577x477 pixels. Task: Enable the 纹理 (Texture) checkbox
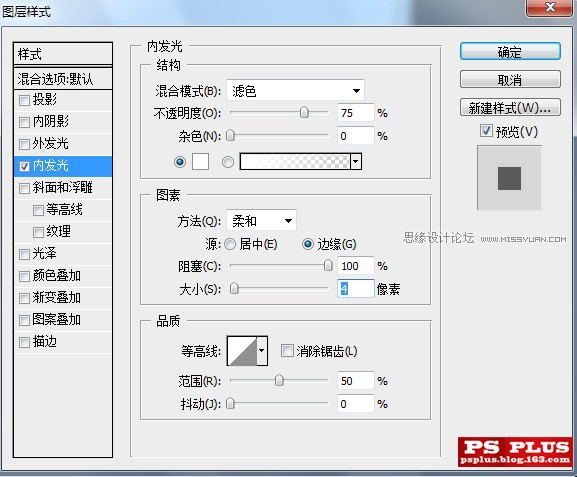38,232
